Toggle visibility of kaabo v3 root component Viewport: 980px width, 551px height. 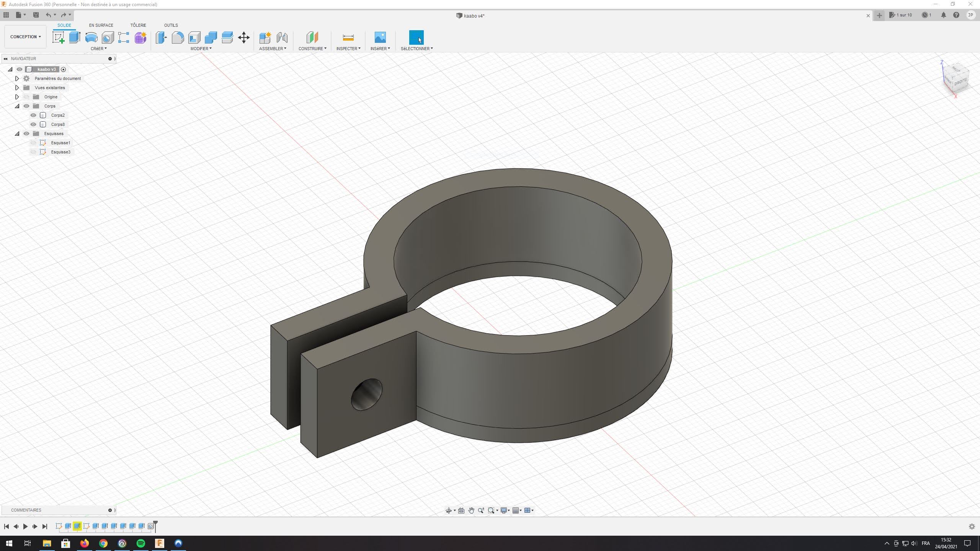point(20,69)
